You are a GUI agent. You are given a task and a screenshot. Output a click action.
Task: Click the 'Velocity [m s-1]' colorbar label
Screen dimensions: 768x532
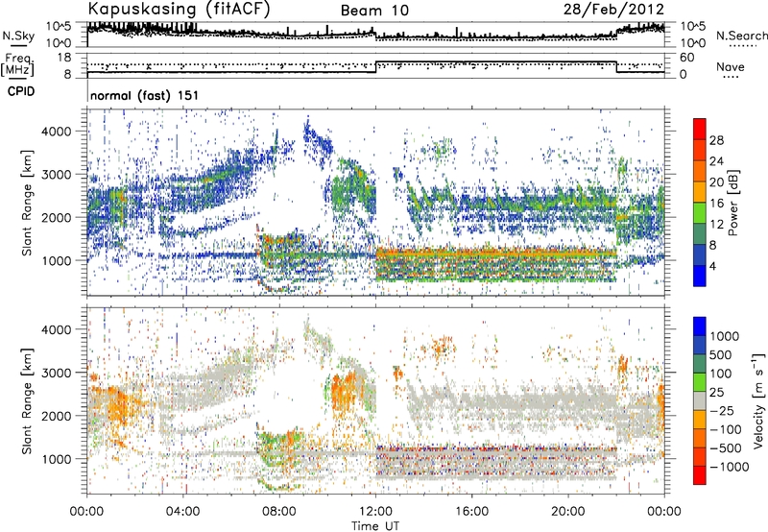coord(757,399)
